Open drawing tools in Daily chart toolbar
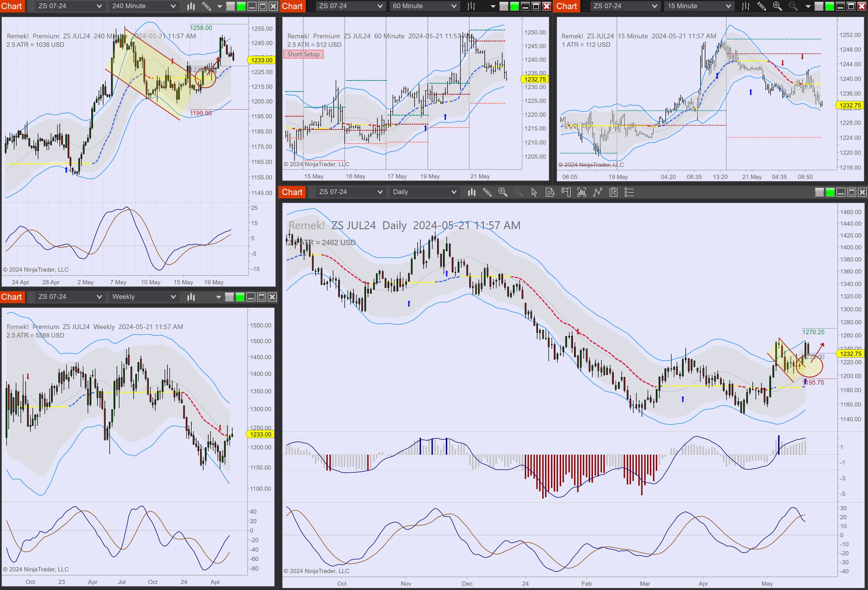The width and height of the screenshot is (868, 590). coord(487,192)
